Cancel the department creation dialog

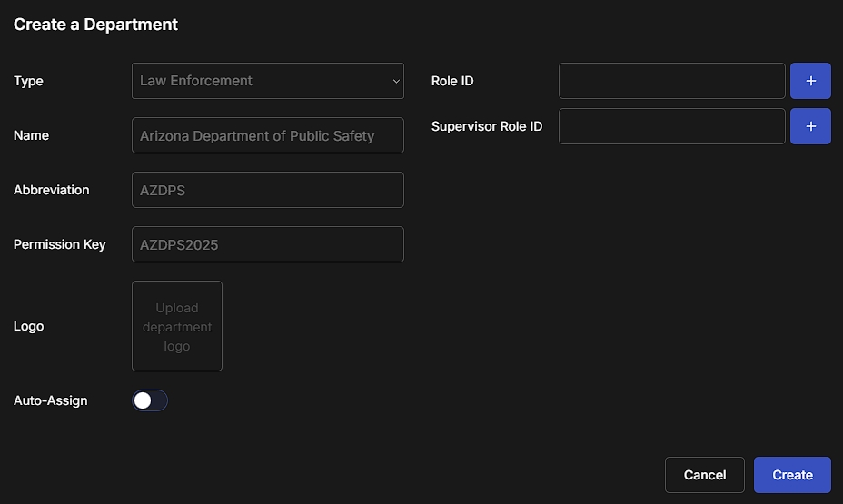pyautogui.click(x=704, y=475)
